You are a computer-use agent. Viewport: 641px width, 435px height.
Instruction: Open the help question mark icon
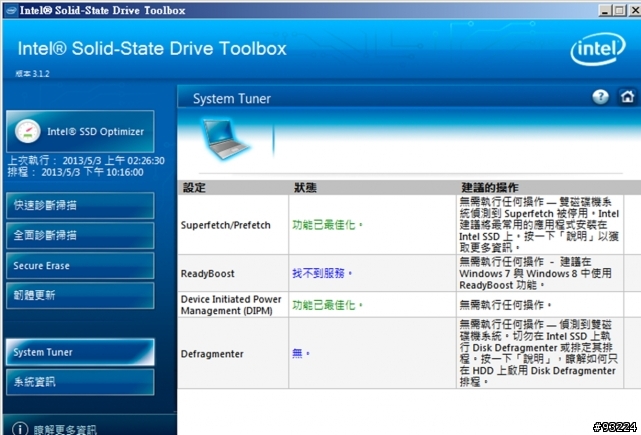click(x=601, y=97)
